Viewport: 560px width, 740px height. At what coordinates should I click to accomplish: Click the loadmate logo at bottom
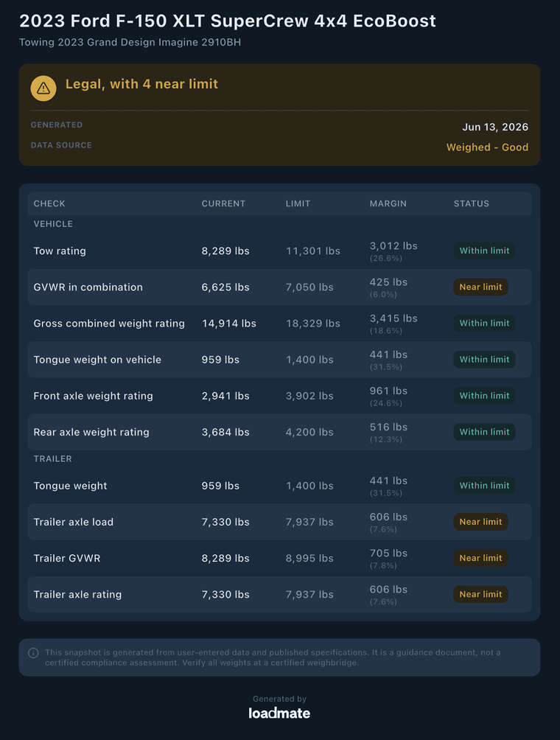[x=279, y=713]
